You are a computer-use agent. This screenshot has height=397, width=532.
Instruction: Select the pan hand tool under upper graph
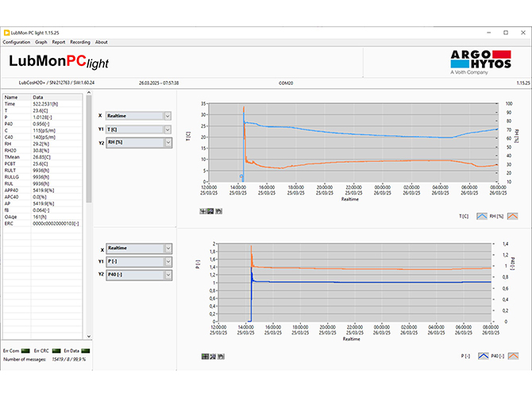[219, 210]
